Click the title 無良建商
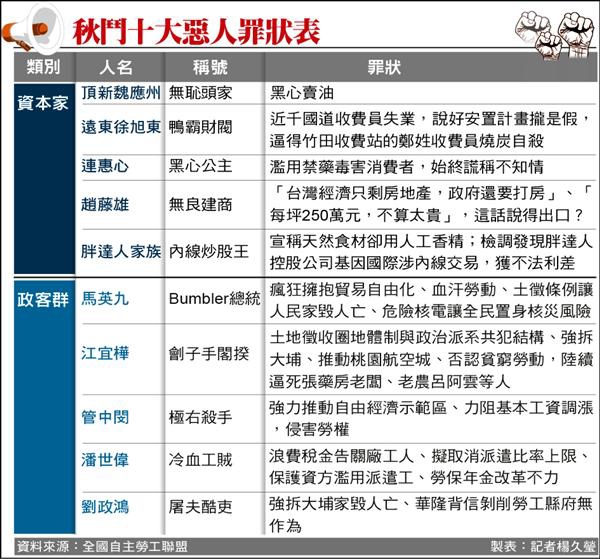 [x=201, y=204]
